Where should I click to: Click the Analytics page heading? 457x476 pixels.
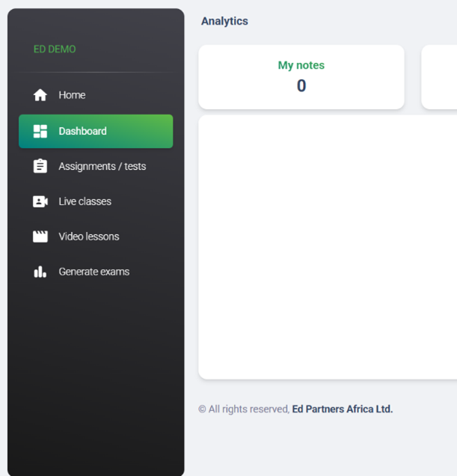tap(224, 21)
